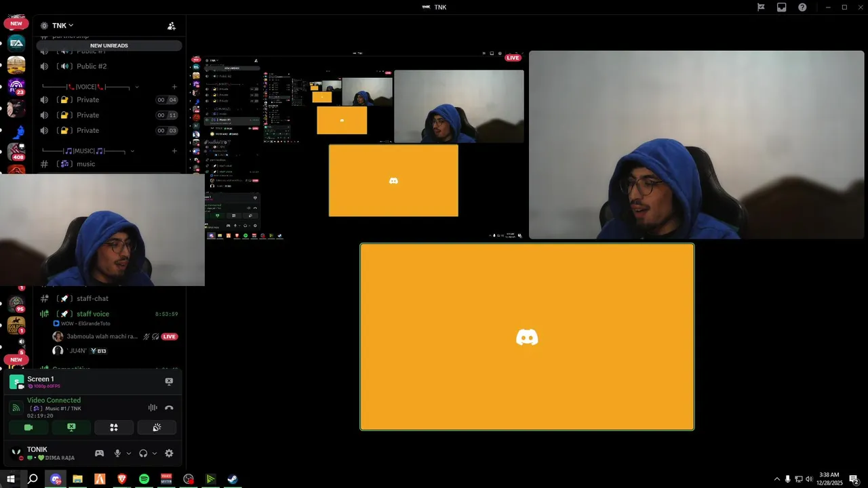
Task: Stop streaming Screen 1
Action: (169, 382)
